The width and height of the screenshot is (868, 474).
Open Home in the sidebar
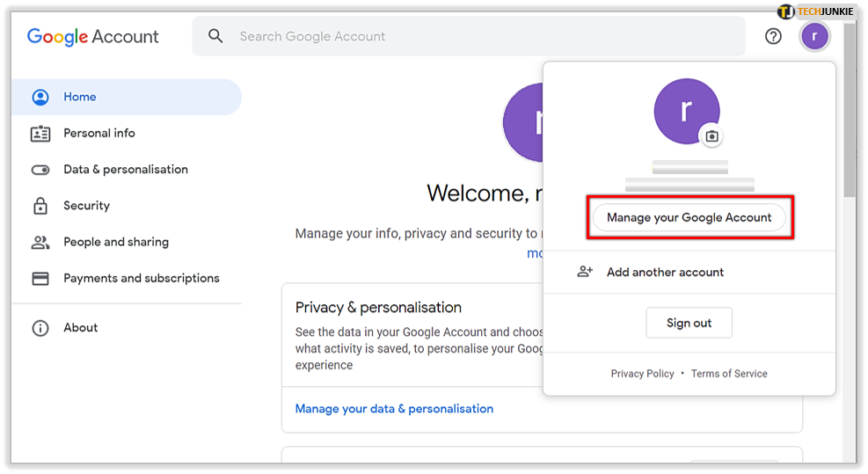[127, 97]
